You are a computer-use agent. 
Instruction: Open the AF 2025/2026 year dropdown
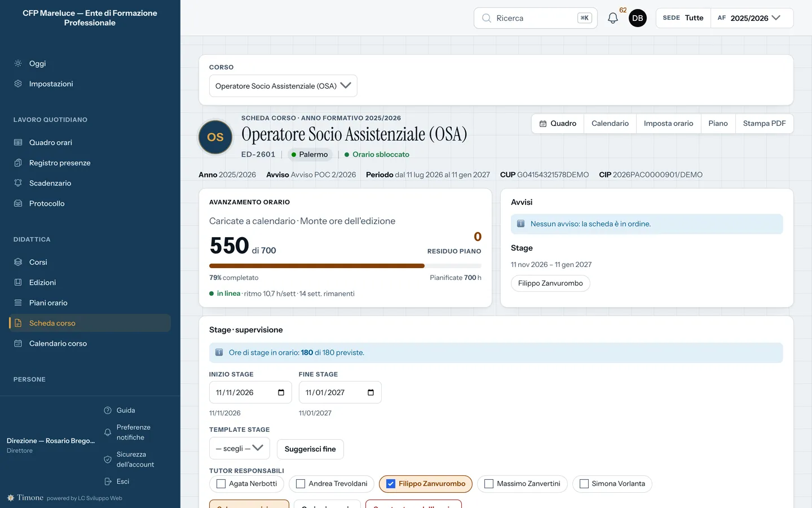(x=752, y=18)
